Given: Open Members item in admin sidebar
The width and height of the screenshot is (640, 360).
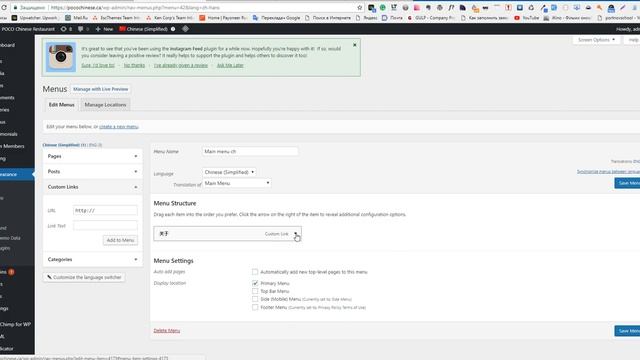Looking at the screenshot, I should pos(13,146).
